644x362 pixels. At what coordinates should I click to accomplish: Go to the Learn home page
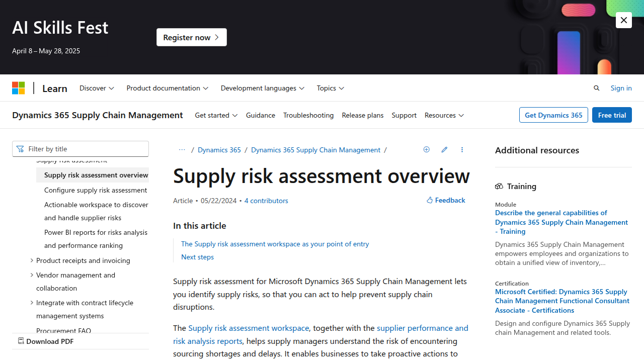point(55,88)
